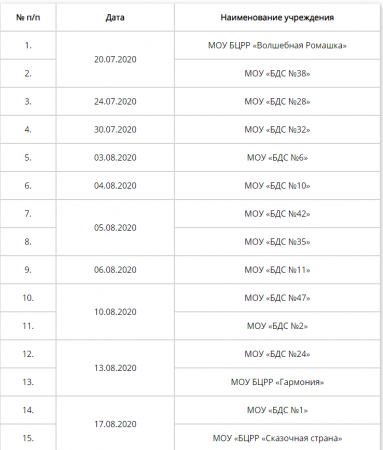Select the cell "МОУ «БДС №32»"
383x450 pixels.
pyautogui.click(x=277, y=129)
